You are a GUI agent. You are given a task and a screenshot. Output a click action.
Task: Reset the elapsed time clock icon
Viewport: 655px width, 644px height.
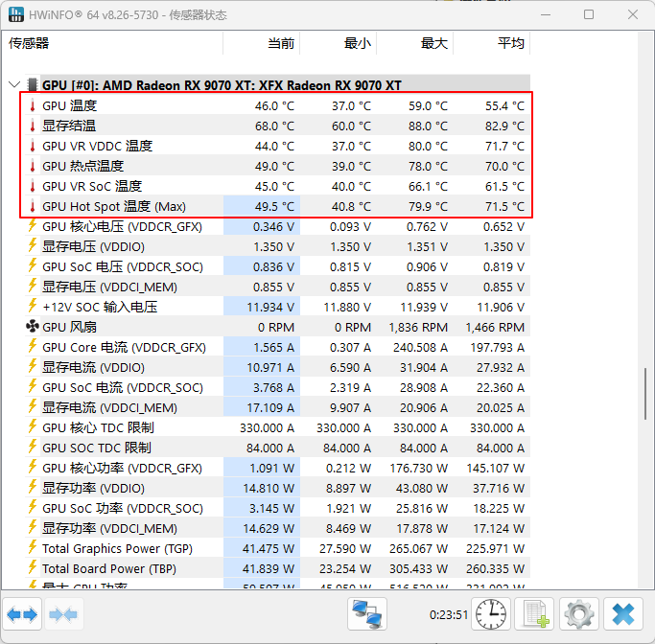tap(491, 614)
